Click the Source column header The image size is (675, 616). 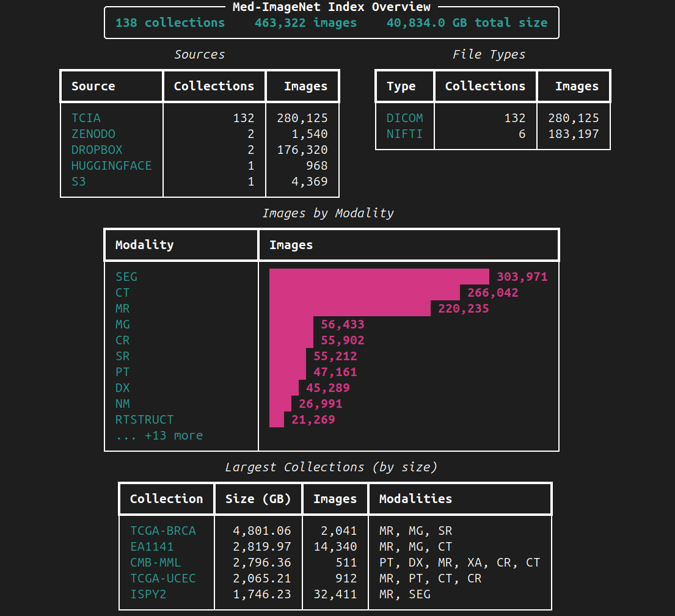pos(93,86)
